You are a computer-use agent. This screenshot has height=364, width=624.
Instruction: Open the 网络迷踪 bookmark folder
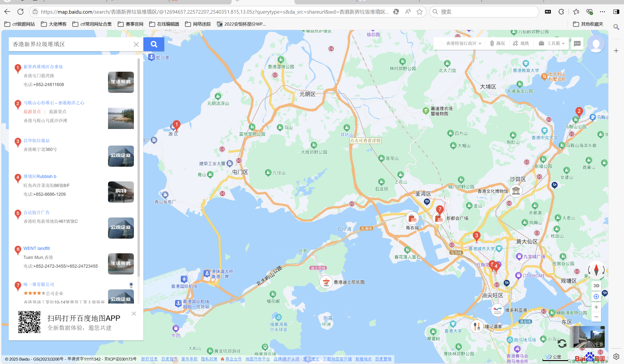198,24
